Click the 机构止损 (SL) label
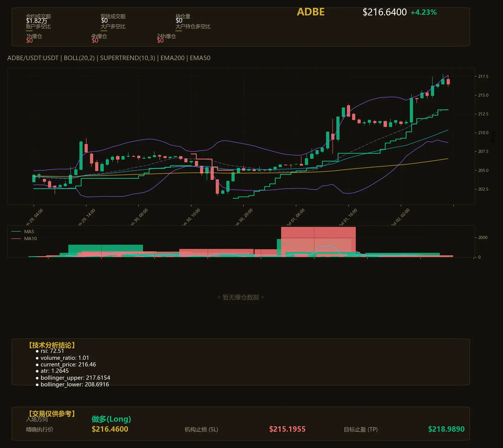The width and height of the screenshot is (503, 448). click(201, 430)
